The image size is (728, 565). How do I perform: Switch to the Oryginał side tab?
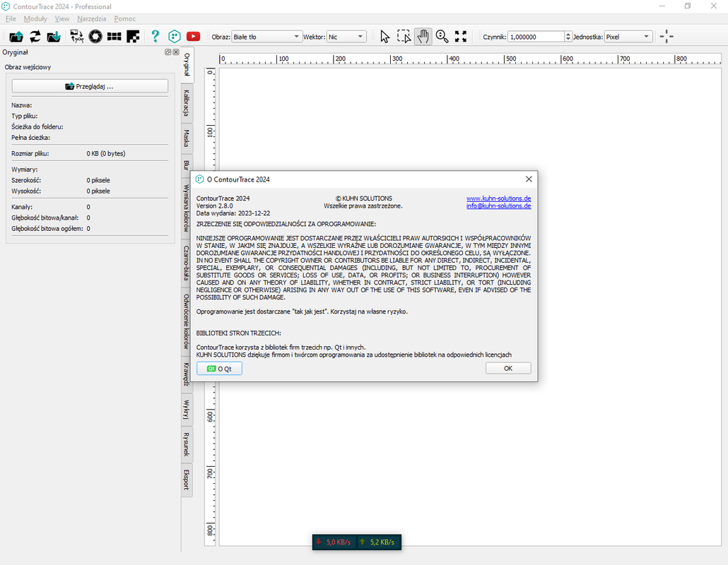[x=187, y=64]
